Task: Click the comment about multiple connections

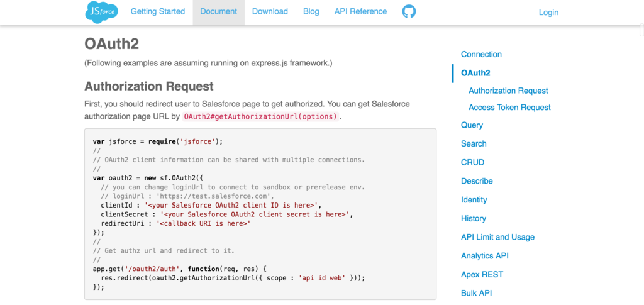Action: pos(229,160)
